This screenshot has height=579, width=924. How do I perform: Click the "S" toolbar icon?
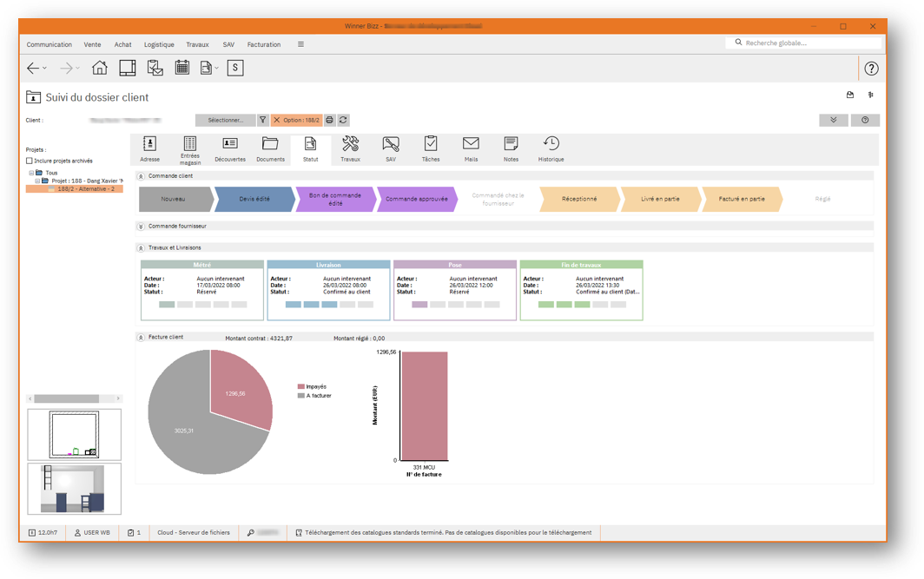(234, 67)
